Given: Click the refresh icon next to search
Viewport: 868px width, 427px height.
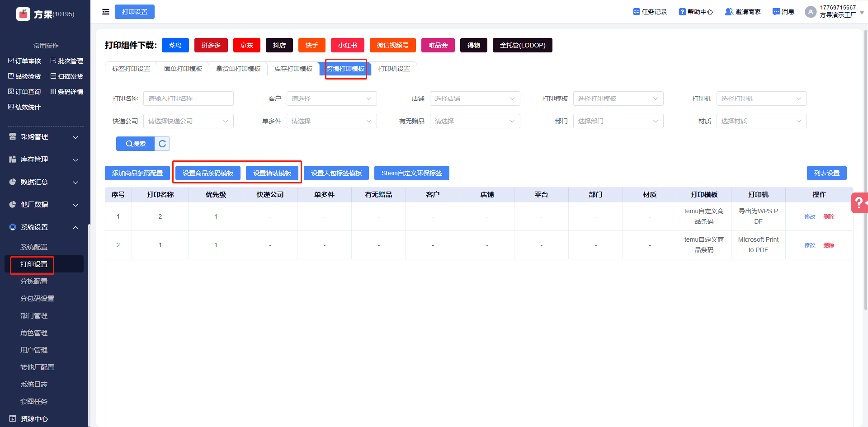Looking at the screenshot, I should pos(162,144).
